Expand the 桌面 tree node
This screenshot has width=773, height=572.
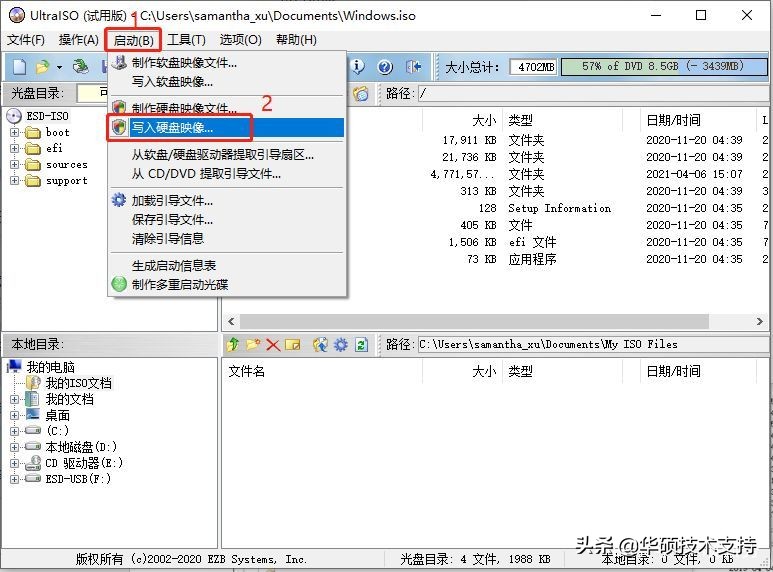(x=14, y=415)
